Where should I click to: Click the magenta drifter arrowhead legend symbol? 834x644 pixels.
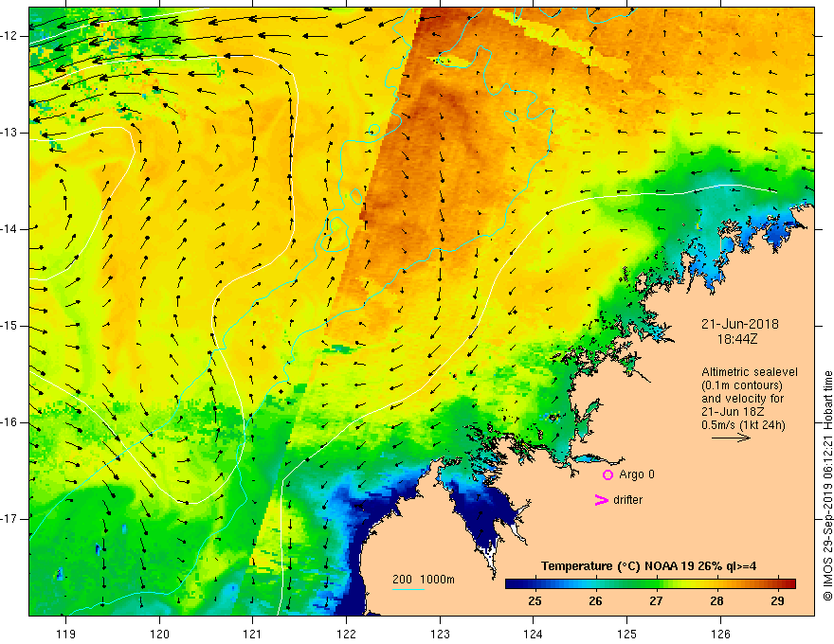601,500
